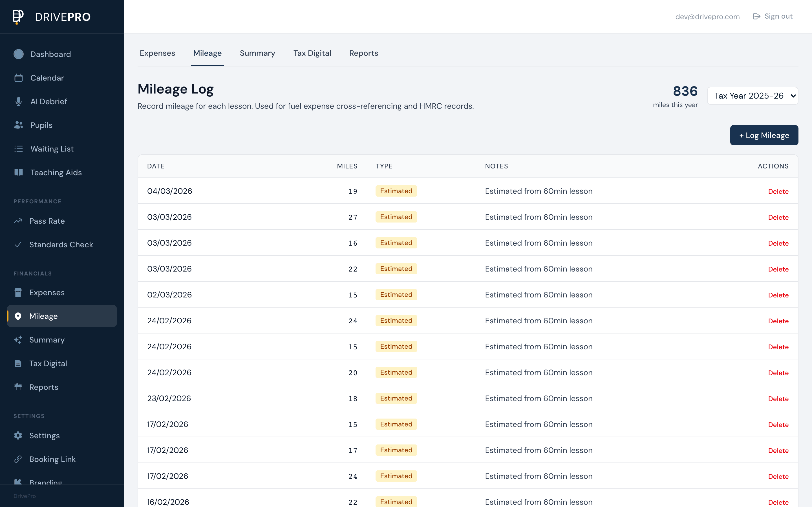Switch to the Summary tab
The image size is (812, 507).
click(257, 53)
